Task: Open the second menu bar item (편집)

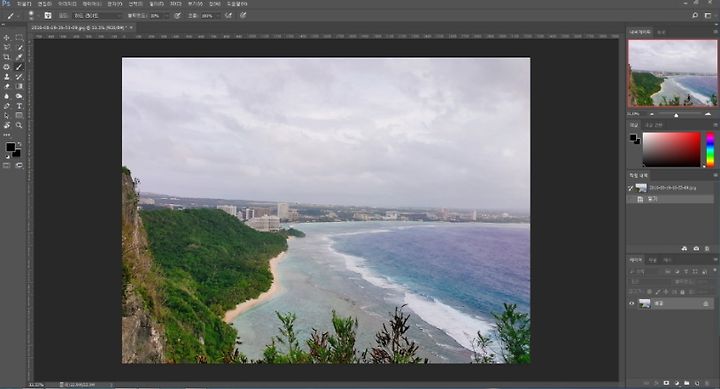Action: (44, 4)
